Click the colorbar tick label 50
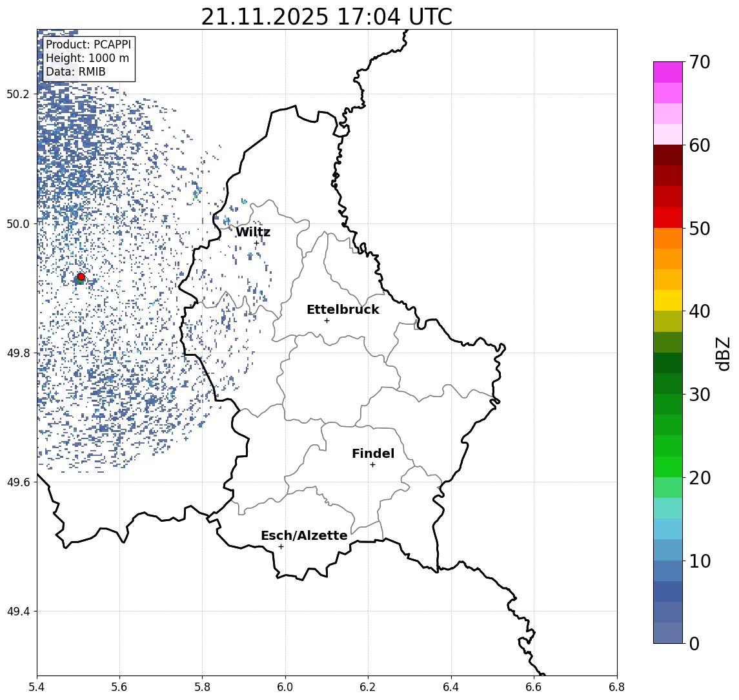This screenshot has height=700, width=739. pyautogui.click(x=700, y=229)
